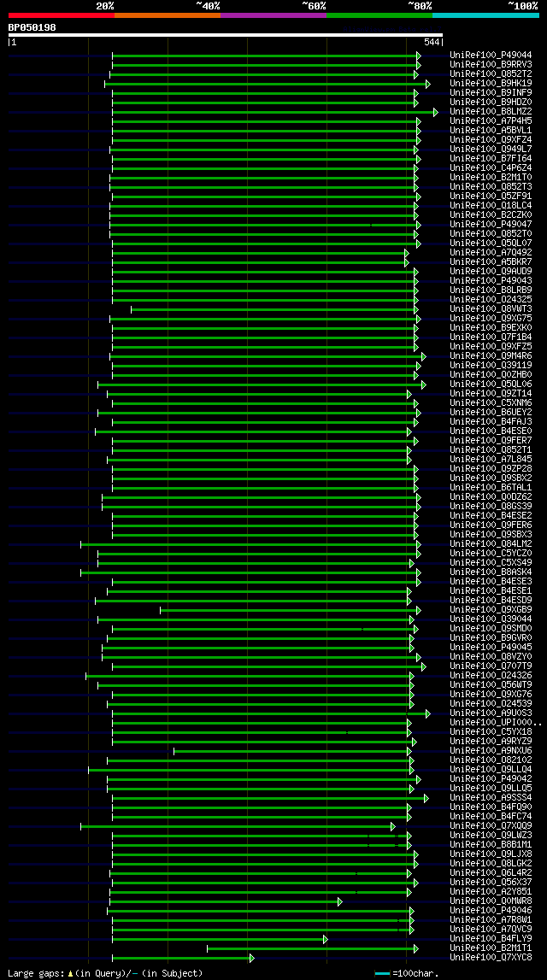This screenshot has width=547, height=980.
Task: Click the short green alignment bar of Q7XYC8
Action: (181, 958)
